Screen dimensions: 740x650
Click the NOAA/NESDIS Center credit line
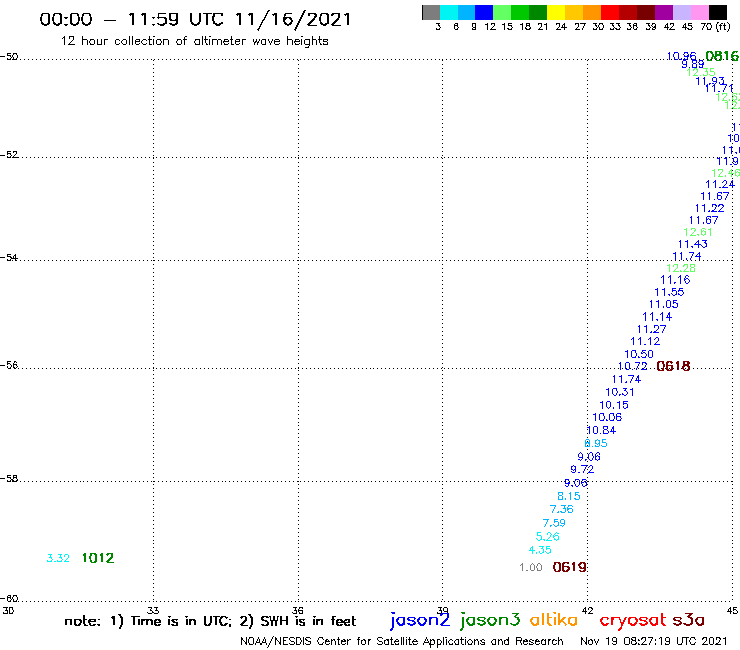click(x=402, y=641)
